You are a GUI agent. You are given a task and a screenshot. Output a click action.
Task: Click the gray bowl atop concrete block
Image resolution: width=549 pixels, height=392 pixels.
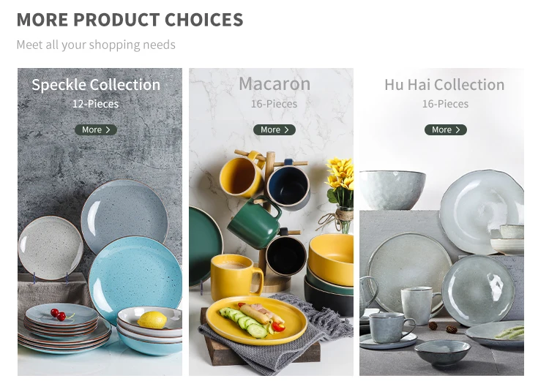coord(392,190)
